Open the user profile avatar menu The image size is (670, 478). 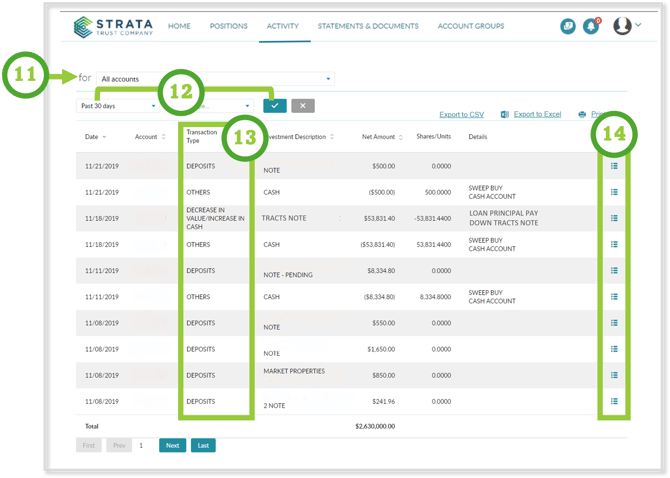pos(622,26)
